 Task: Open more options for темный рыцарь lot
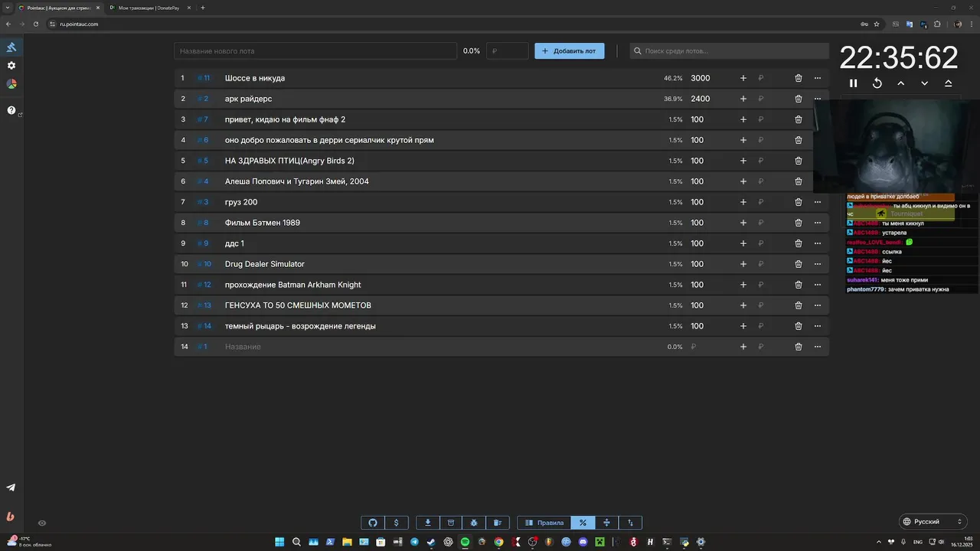click(x=818, y=326)
